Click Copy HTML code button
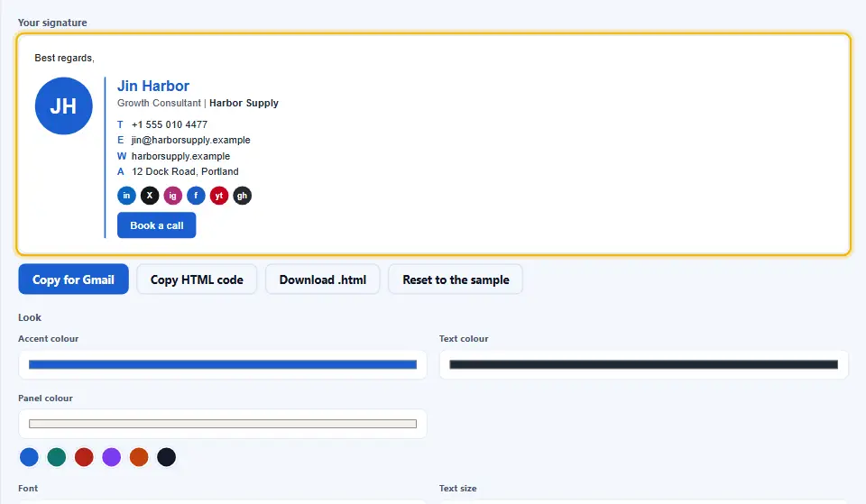 pyautogui.click(x=197, y=279)
